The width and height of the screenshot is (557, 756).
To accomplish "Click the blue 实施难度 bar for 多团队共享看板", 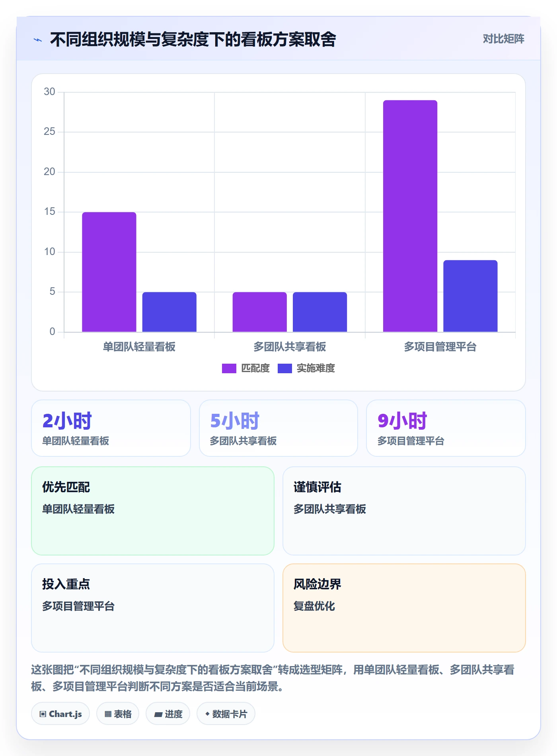I will [x=319, y=312].
